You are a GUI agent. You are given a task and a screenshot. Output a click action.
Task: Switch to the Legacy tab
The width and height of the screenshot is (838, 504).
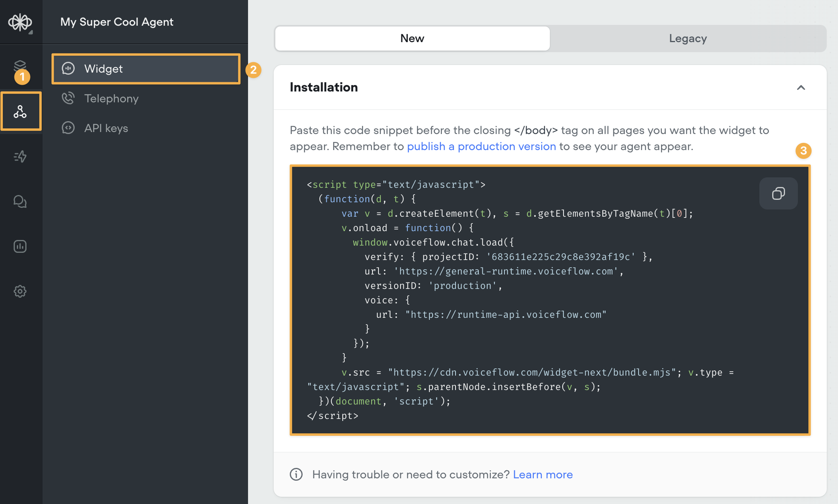click(687, 39)
